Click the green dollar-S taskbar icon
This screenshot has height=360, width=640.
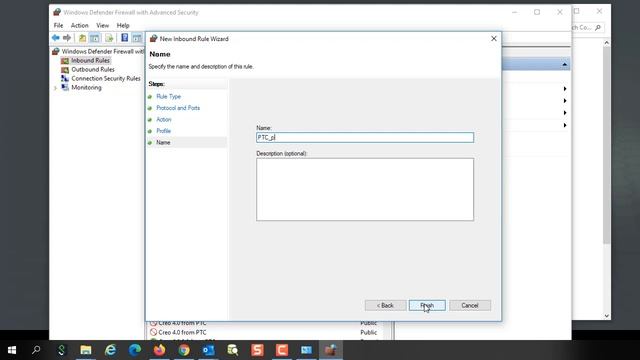point(61,350)
